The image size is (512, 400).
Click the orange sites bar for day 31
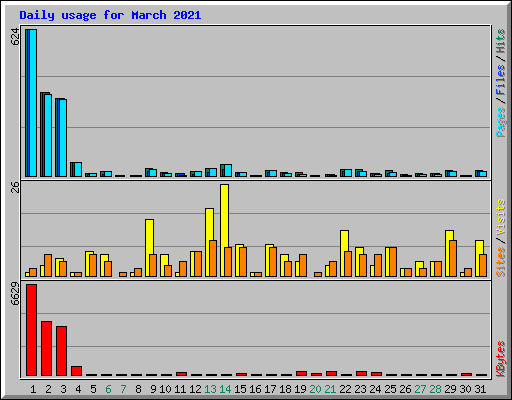[483, 265]
